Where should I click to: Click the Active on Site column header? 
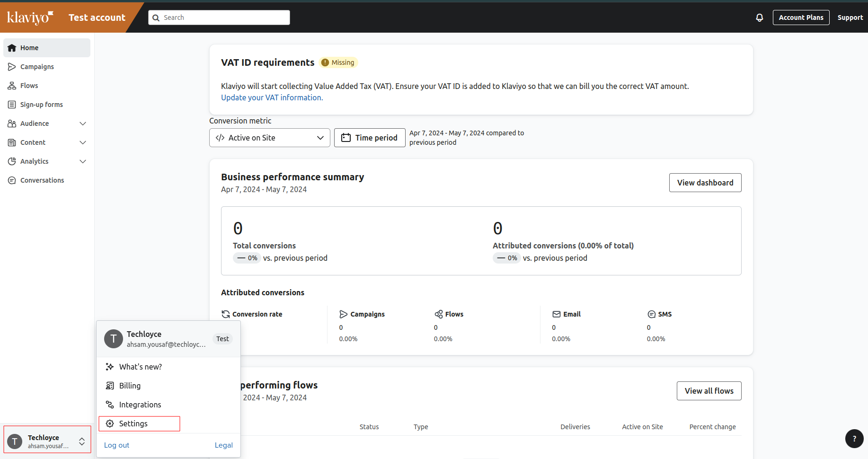(642, 427)
